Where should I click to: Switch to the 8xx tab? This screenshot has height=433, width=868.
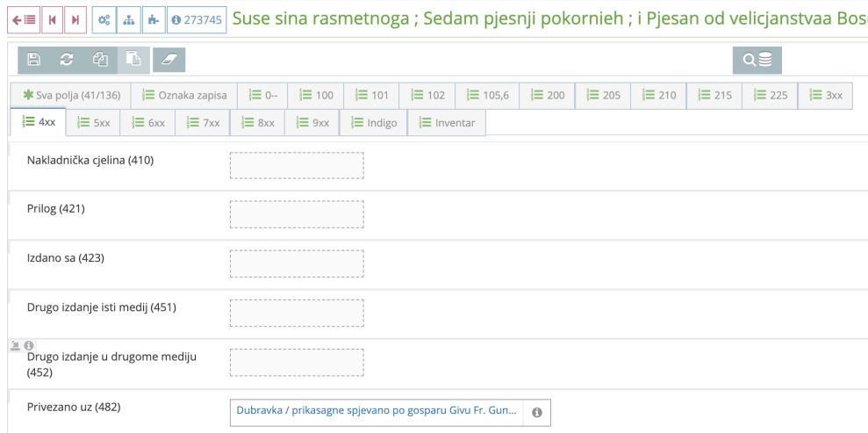pos(257,123)
